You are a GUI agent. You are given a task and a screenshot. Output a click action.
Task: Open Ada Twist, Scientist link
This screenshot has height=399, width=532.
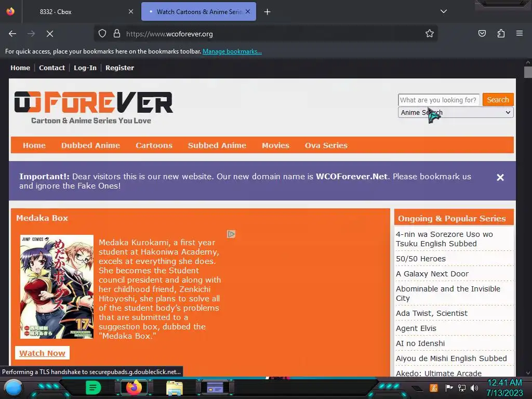coord(432,313)
